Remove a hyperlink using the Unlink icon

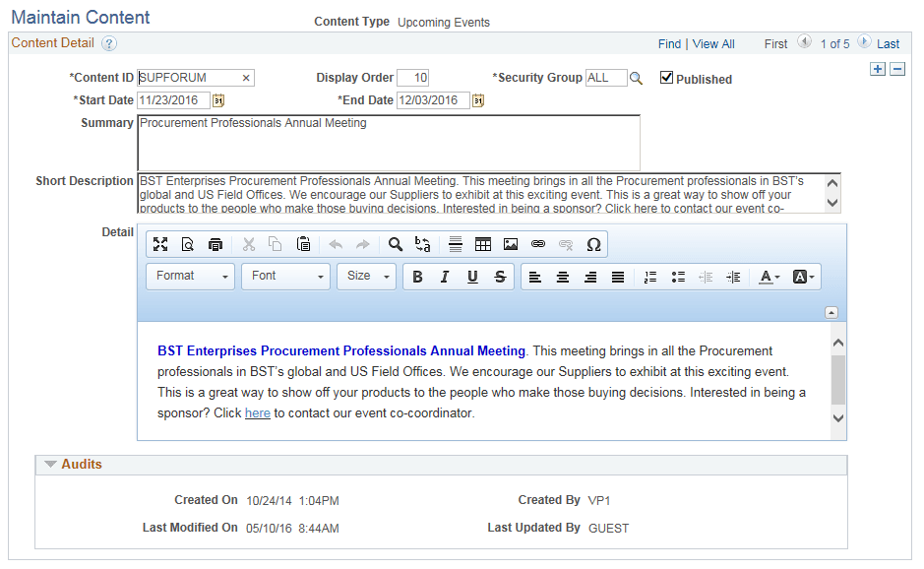click(566, 243)
